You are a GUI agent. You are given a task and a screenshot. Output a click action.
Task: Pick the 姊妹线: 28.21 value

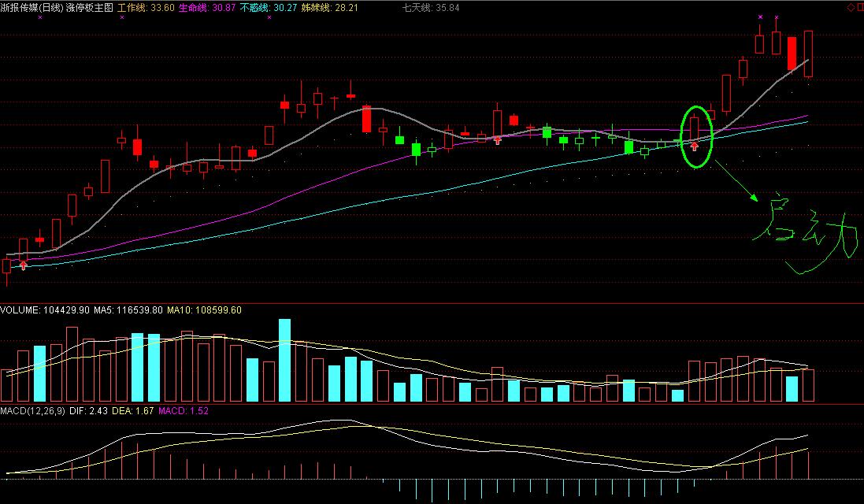click(329, 8)
